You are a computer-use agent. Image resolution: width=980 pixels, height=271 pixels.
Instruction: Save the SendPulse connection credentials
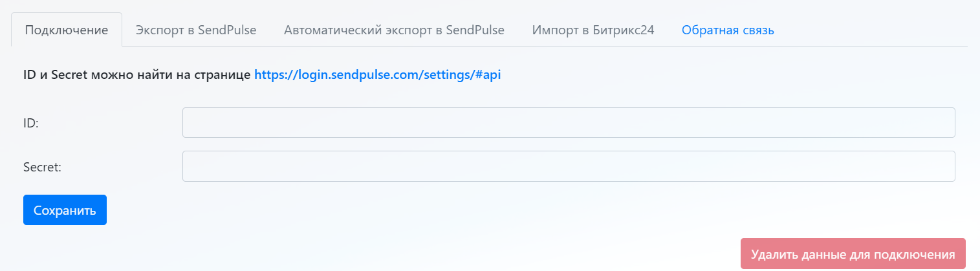pyautogui.click(x=65, y=210)
